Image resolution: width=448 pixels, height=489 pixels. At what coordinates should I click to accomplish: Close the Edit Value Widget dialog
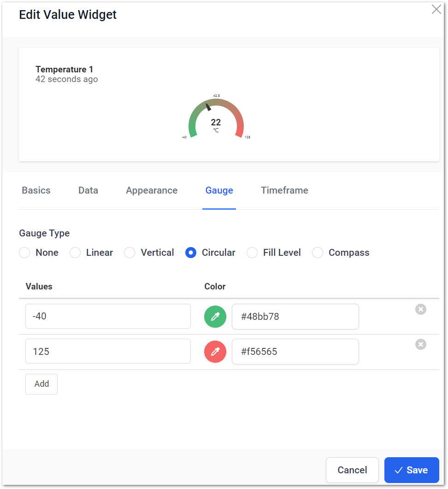(436, 9)
